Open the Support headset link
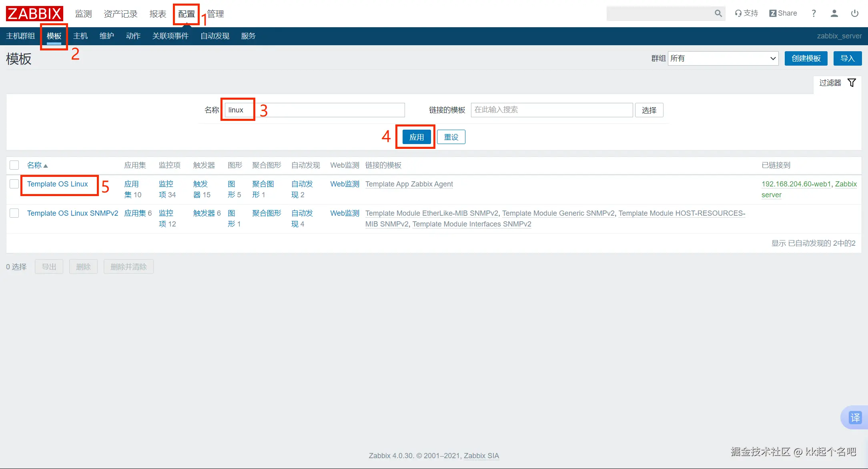This screenshot has height=469, width=868. click(x=746, y=13)
